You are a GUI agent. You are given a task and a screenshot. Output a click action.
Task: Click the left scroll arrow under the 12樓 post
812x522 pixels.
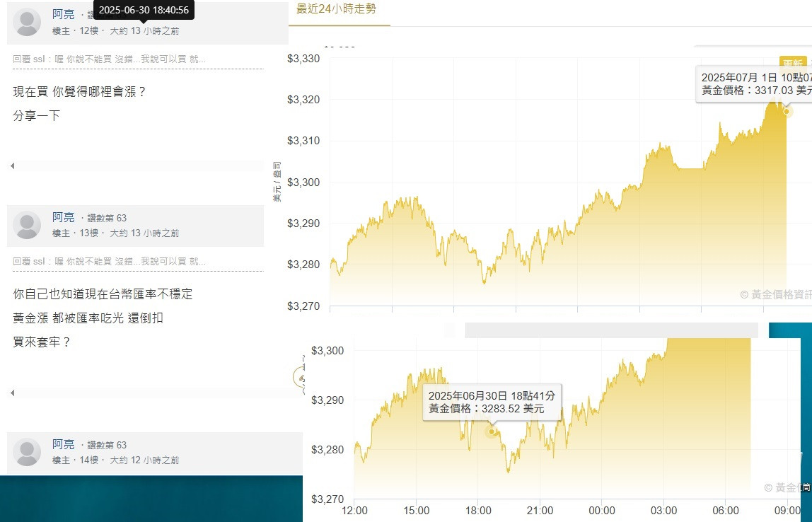[x=12, y=166]
